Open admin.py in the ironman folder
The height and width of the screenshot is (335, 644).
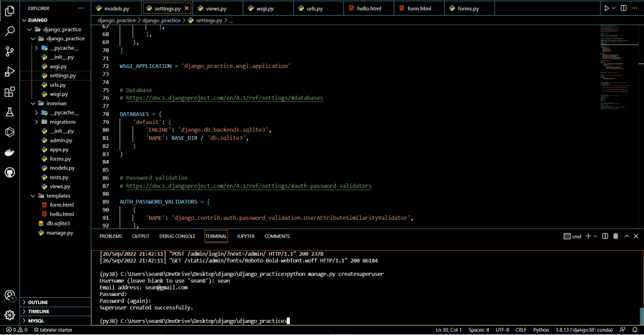(x=55, y=140)
